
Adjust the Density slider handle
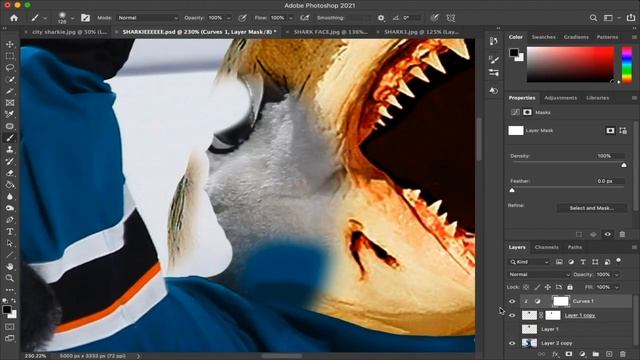(624, 165)
